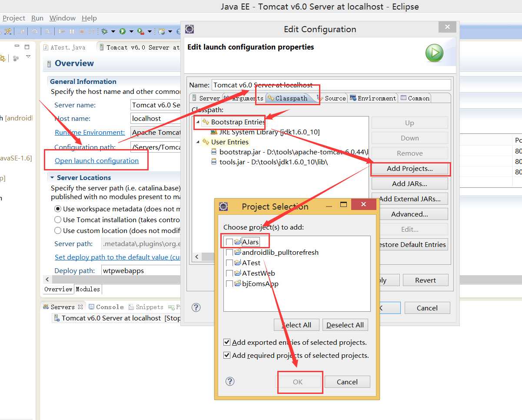The width and height of the screenshot is (522, 420).
Task: Click the ATestWeb project folder icon
Action: point(237,273)
